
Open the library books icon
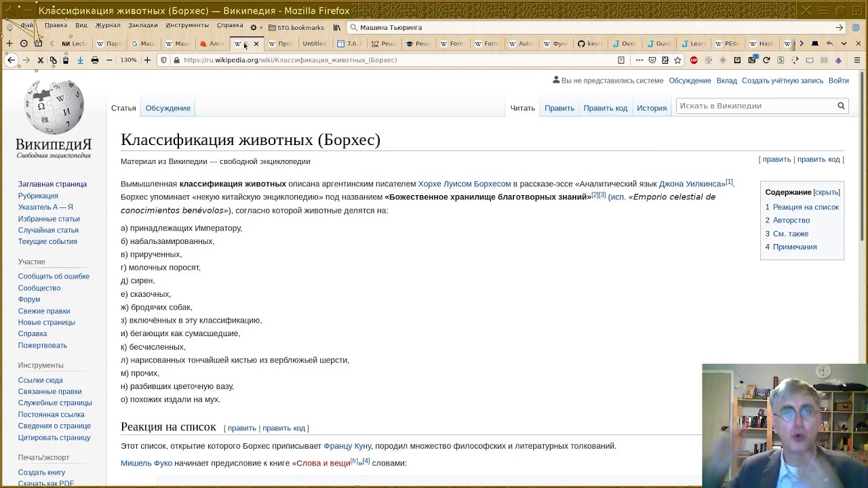(x=336, y=28)
